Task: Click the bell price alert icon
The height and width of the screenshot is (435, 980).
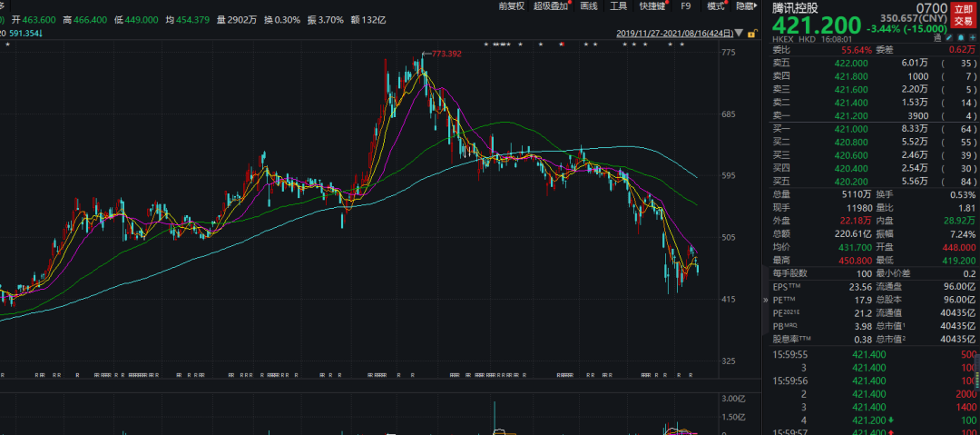Action: coord(961,38)
